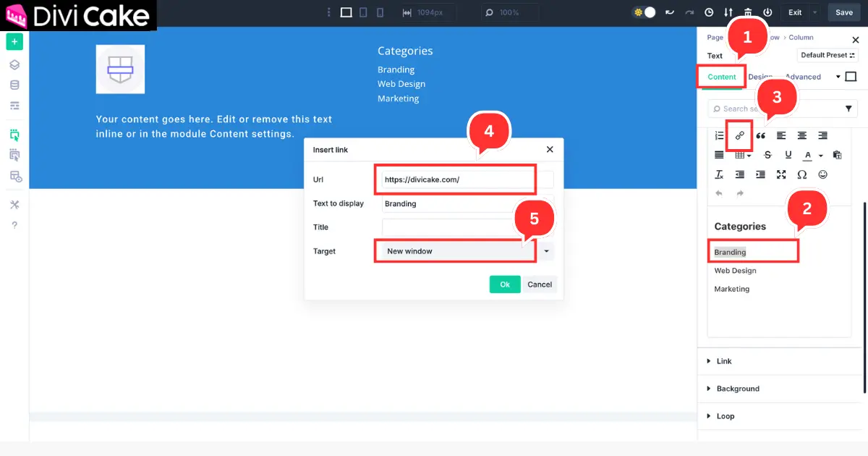Open the Default Preset dropdown

[827, 55]
